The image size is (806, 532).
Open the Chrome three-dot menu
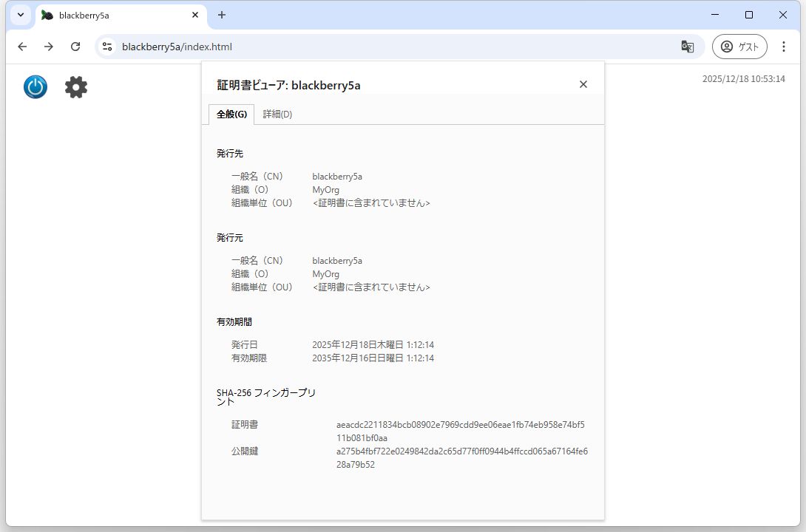[x=784, y=46]
